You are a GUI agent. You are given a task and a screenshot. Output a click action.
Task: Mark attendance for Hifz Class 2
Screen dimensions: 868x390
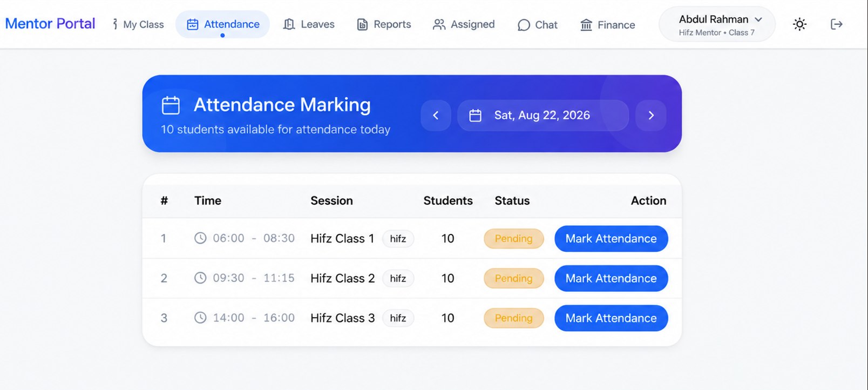click(611, 278)
